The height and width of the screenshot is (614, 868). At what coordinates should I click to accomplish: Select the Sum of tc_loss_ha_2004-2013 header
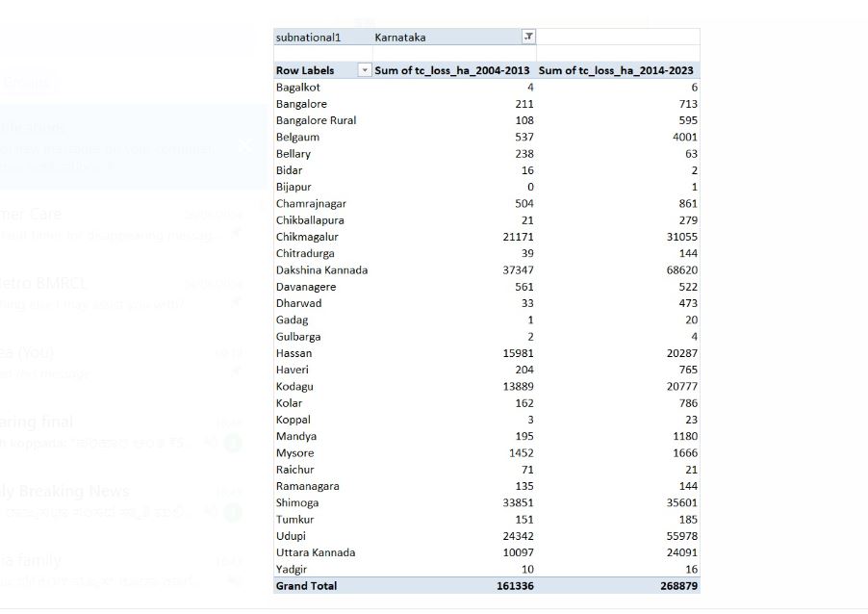point(452,71)
